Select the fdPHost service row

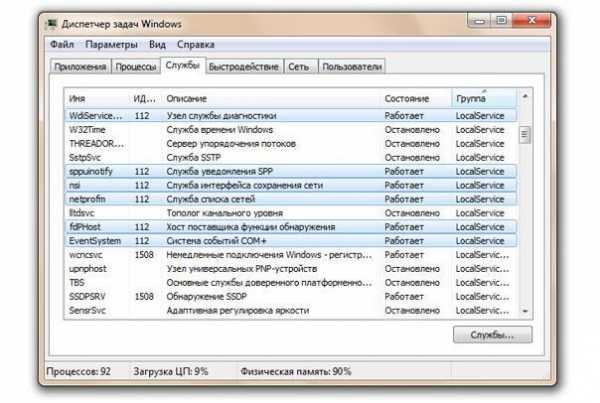tap(291, 227)
